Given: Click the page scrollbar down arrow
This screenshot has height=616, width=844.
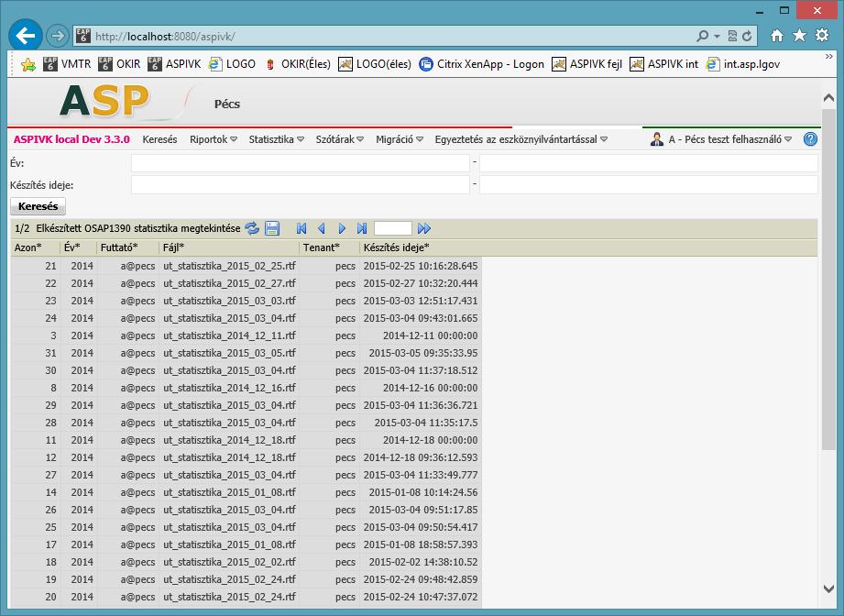Looking at the screenshot, I should click(829, 589).
